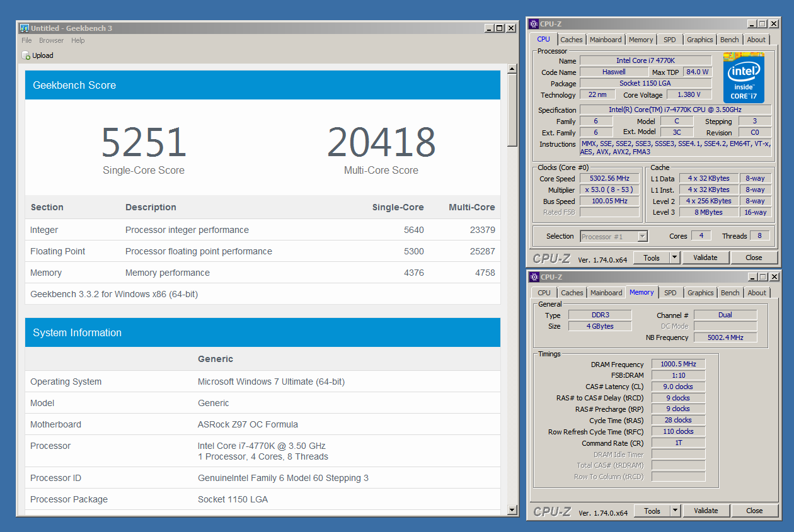The width and height of the screenshot is (794, 532).
Task: Click Geekbench scroll up arrow
Action: point(514,68)
